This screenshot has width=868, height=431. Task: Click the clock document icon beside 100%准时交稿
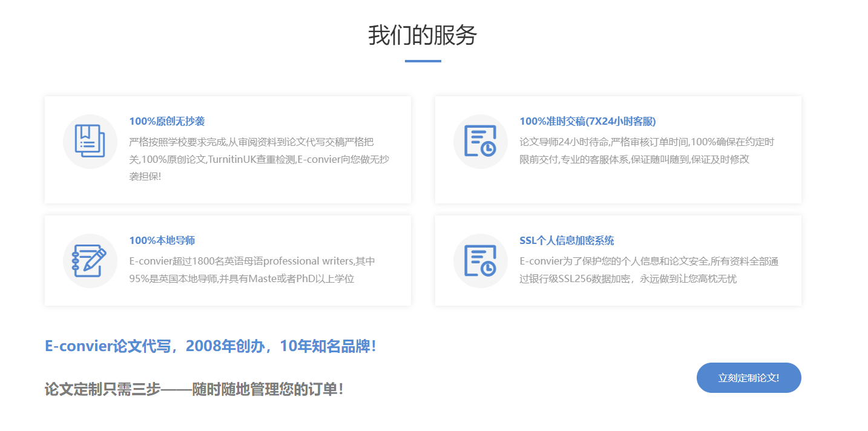click(481, 142)
